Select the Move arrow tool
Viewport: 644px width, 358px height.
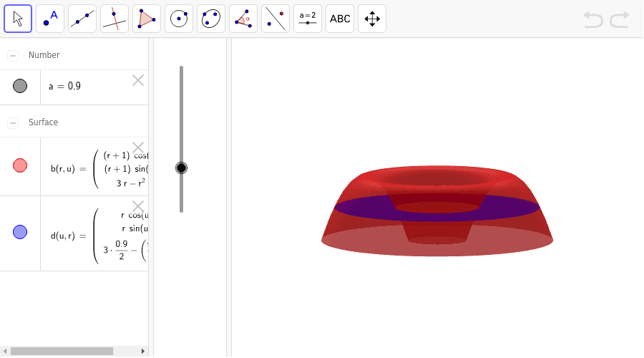point(18,19)
